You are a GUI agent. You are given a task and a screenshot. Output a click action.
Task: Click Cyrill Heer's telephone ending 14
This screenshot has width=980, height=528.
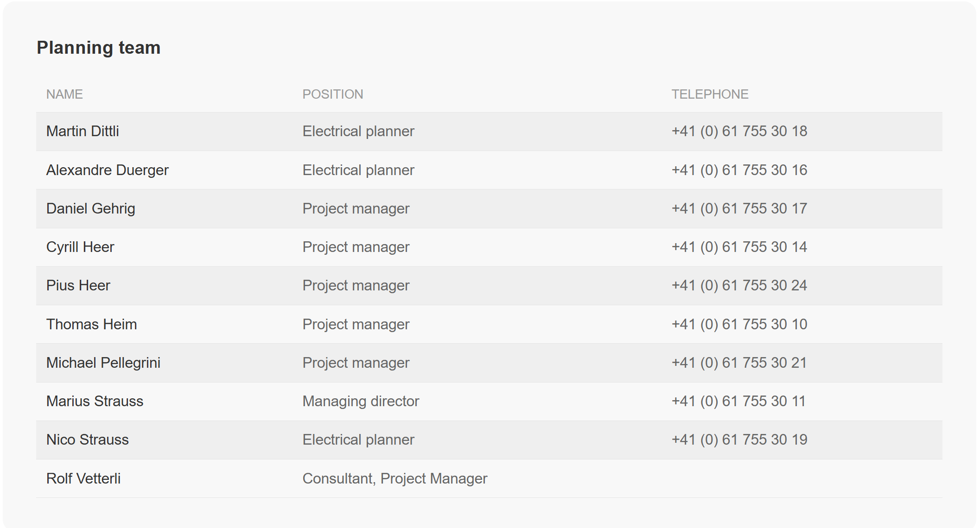tap(739, 247)
